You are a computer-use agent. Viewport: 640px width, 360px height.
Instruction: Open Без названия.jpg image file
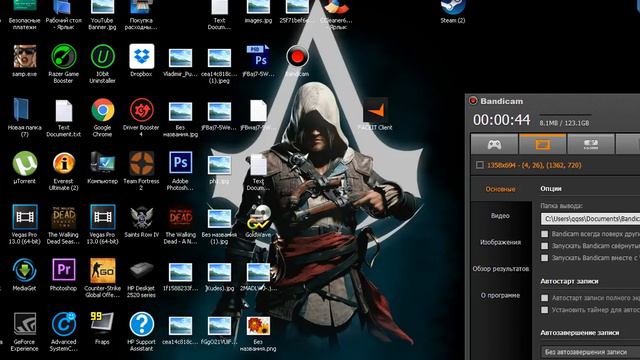(180, 118)
